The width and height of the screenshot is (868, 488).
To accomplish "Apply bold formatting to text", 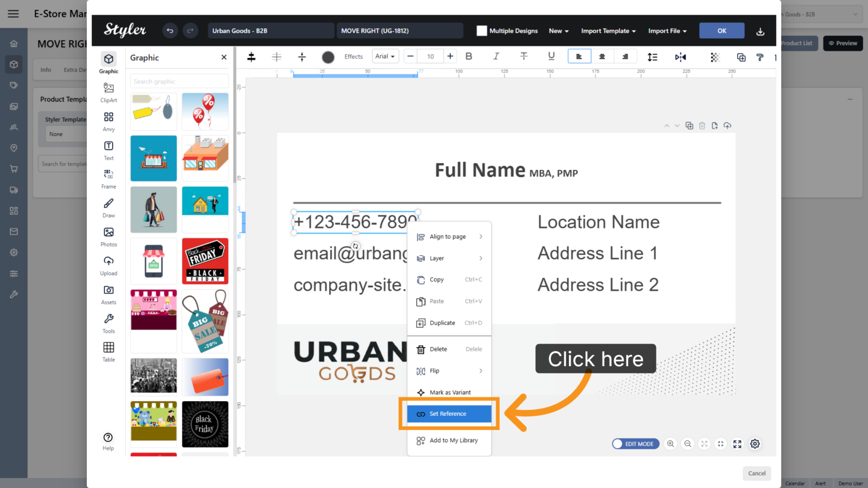I will (469, 56).
